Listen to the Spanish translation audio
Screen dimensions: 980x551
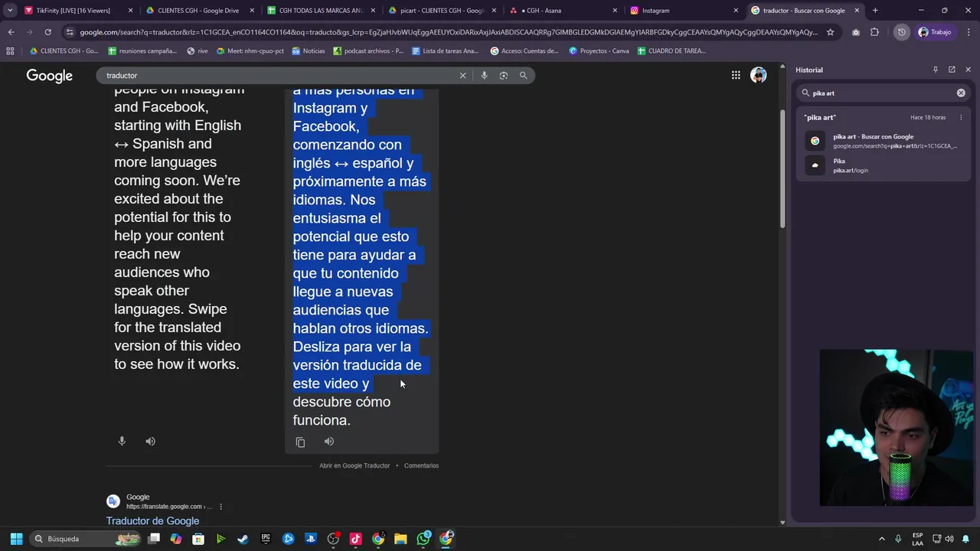click(x=329, y=442)
